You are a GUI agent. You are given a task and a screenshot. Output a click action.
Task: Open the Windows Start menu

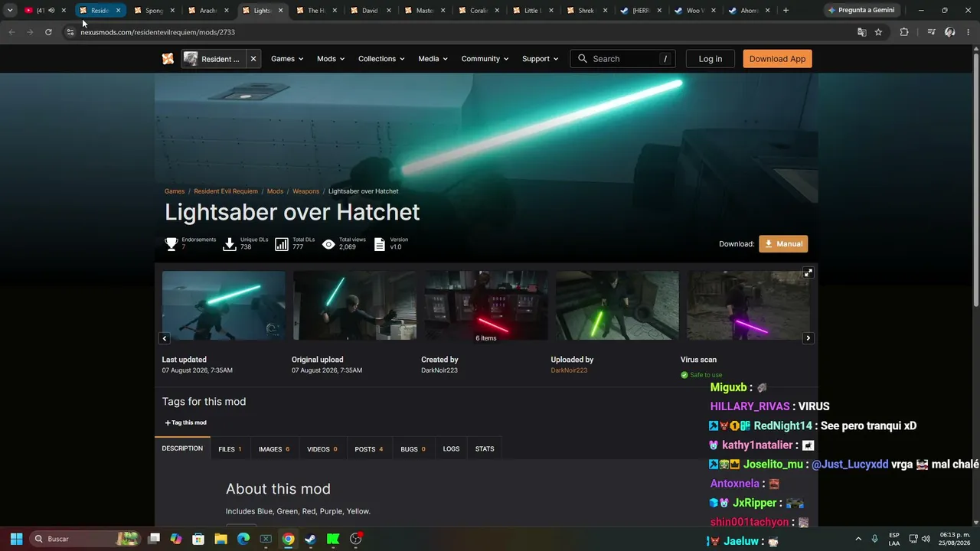(x=16, y=539)
